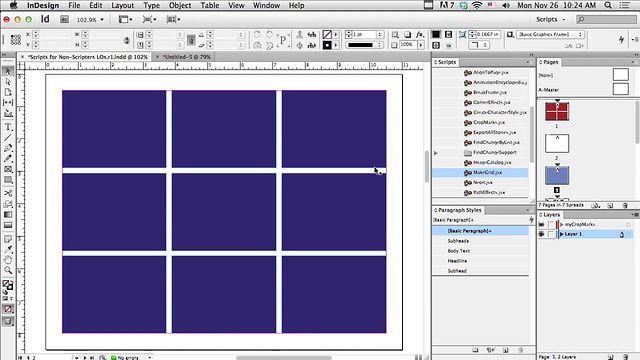Click the constrain proportions link icon

[127, 40]
